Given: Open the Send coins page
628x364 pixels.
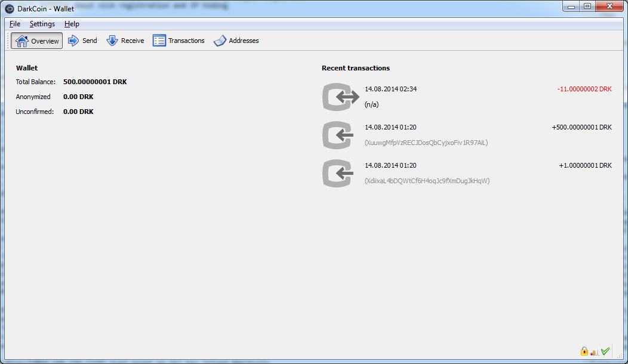Looking at the screenshot, I should 82,41.
